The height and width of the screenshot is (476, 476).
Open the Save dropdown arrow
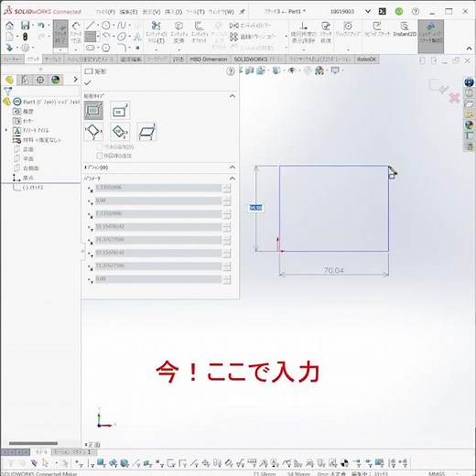33,26
